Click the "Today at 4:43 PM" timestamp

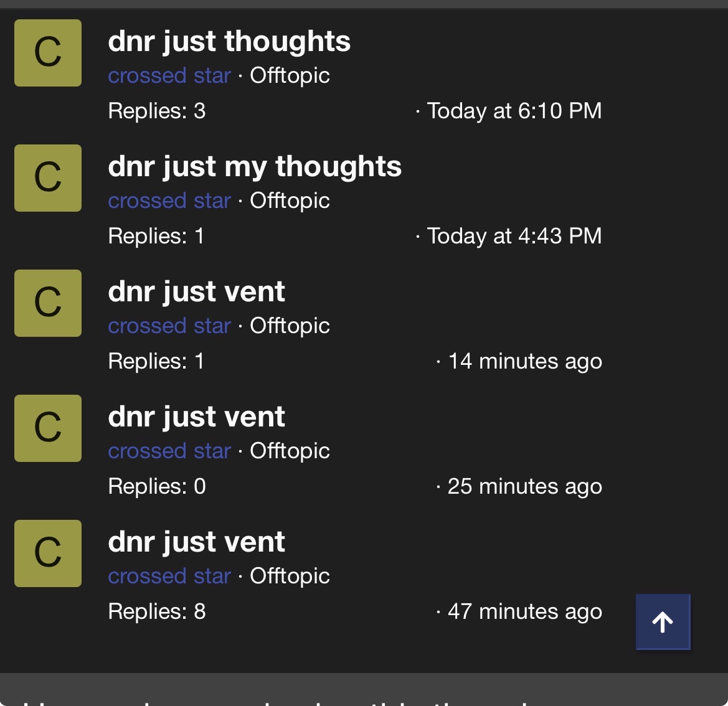point(514,236)
